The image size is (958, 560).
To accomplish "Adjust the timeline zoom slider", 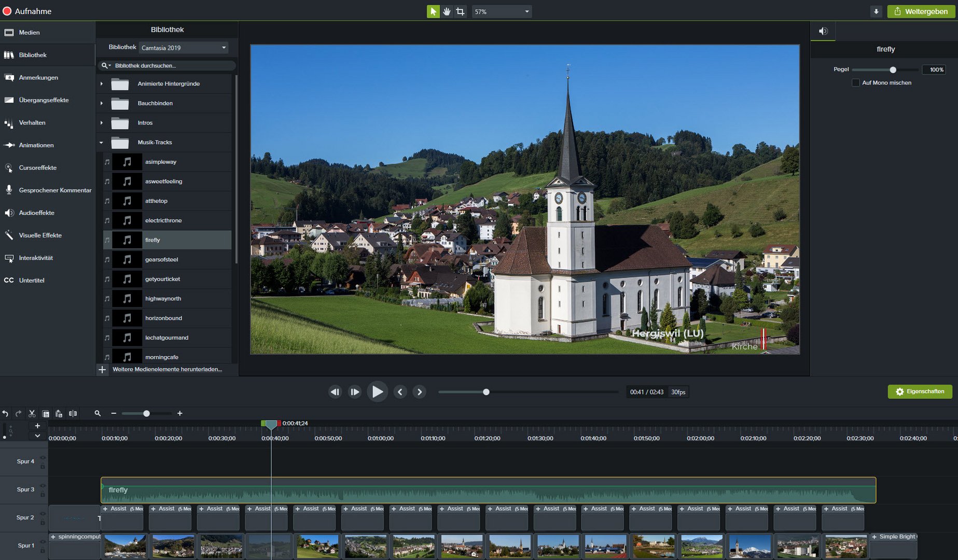I will coord(147,413).
